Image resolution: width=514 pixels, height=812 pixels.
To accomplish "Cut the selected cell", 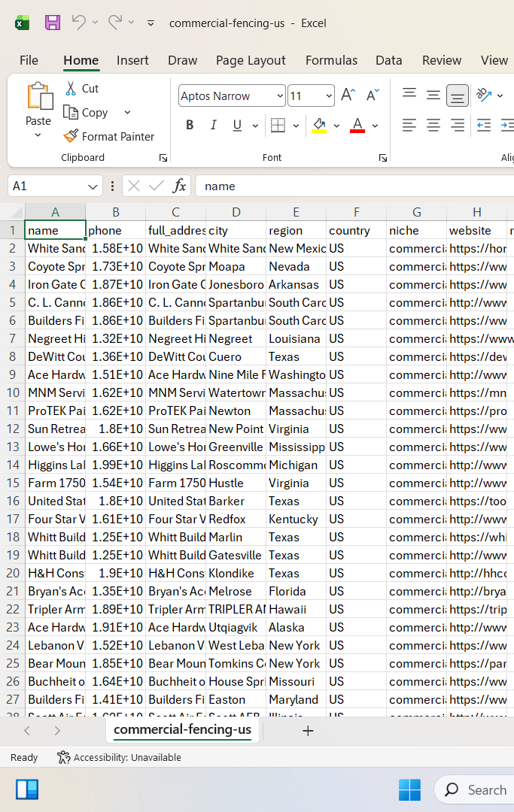I will (82, 89).
